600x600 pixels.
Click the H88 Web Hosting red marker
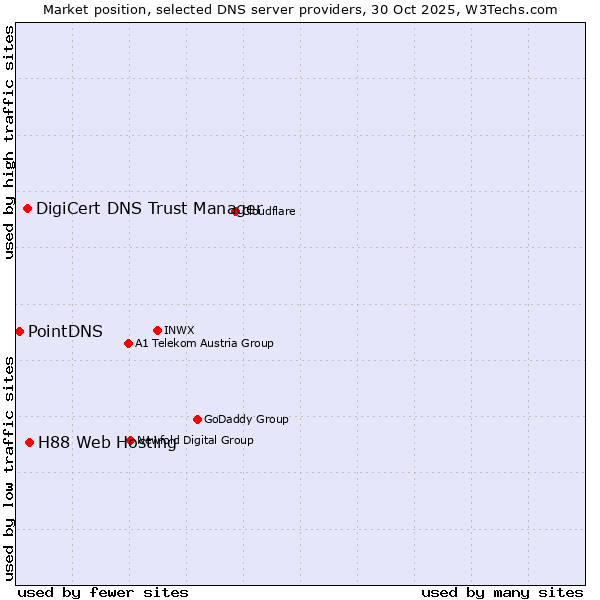coord(29,442)
